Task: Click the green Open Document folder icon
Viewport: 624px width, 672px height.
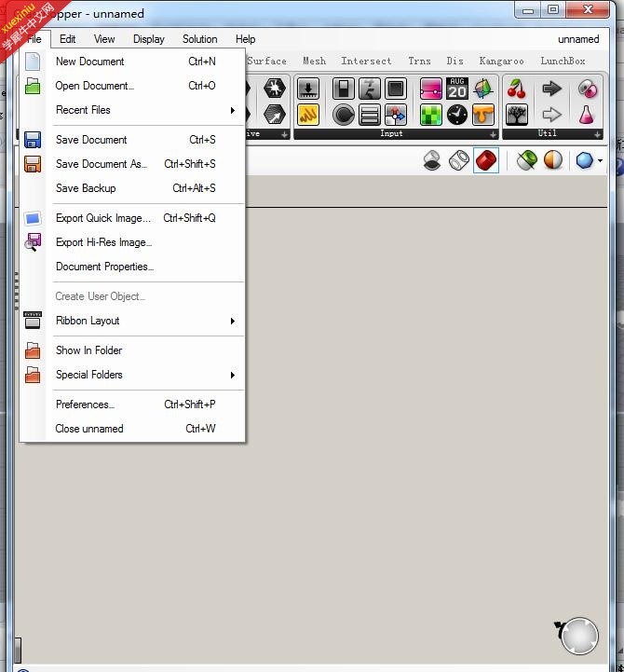Action: (x=33, y=86)
